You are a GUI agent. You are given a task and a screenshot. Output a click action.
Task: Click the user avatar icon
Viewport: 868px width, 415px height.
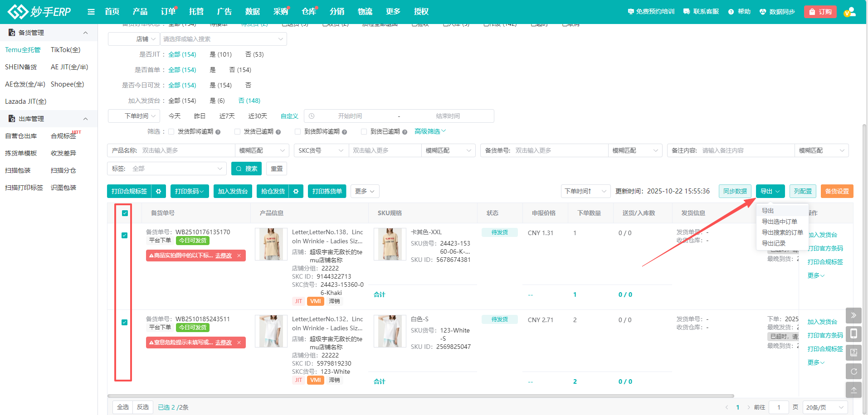point(850,12)
